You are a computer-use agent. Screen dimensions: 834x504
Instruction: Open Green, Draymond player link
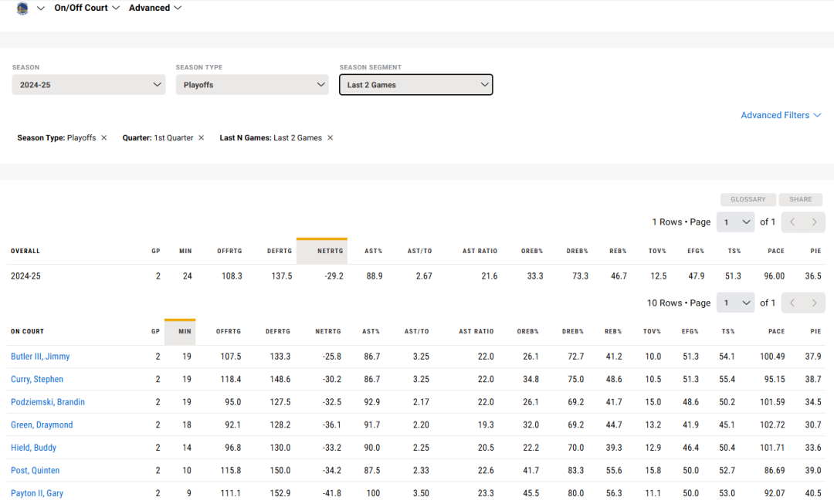click(42, 425)
